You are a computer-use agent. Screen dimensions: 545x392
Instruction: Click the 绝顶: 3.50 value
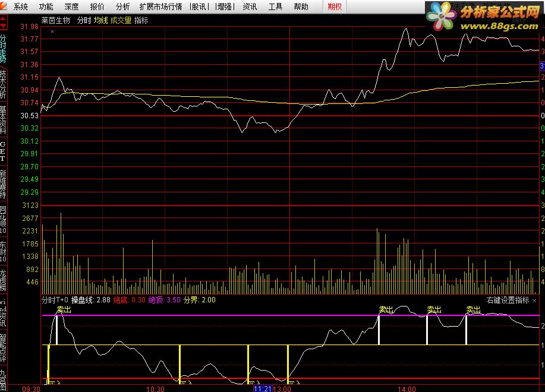point(165,299)
